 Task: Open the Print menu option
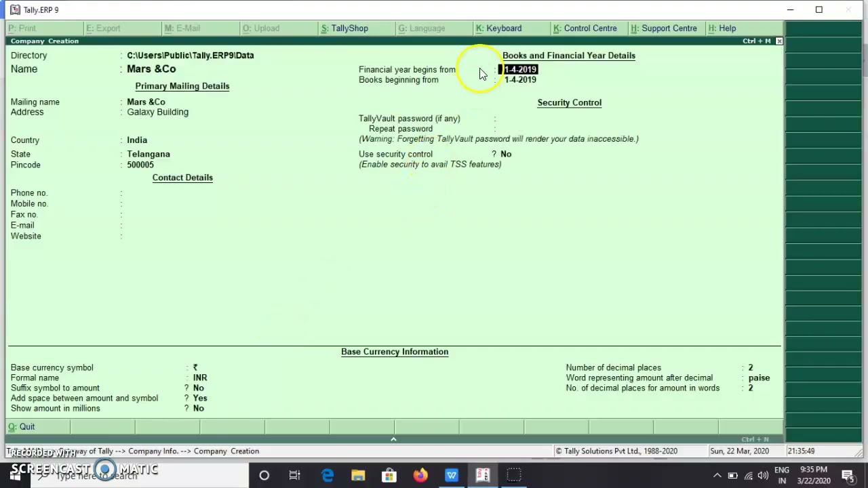pyautogui.click(x=23, y=28)
